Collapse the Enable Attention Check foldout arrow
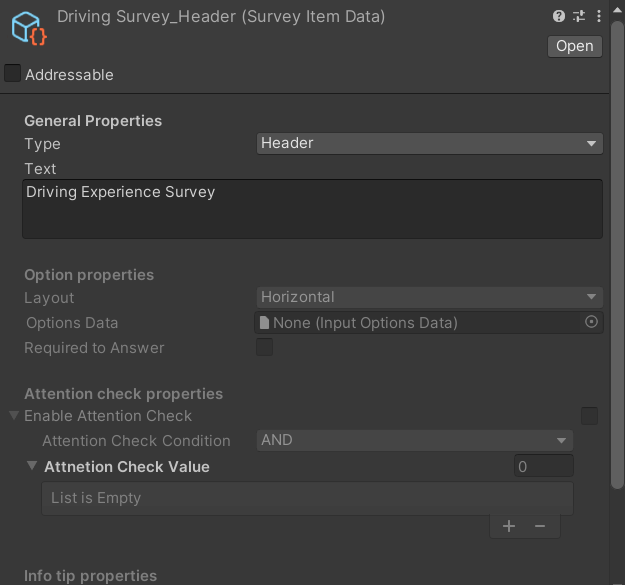The image size is (625, 585). click(x=14, y=416)
